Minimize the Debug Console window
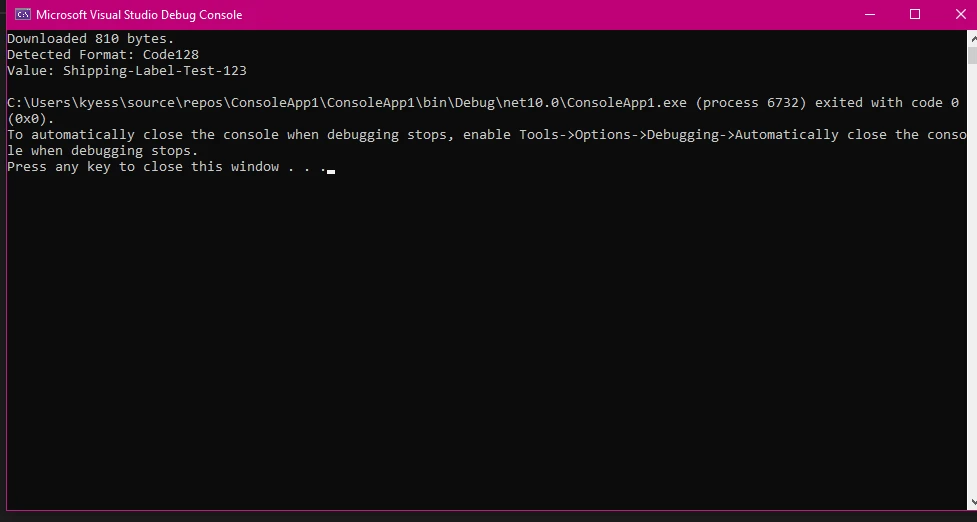This screenshot has width=977, height=522. (x=869, y=15)
